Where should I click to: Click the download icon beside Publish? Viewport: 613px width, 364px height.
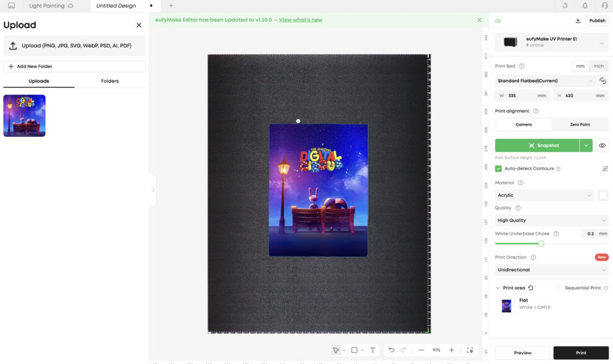point(578,20)
